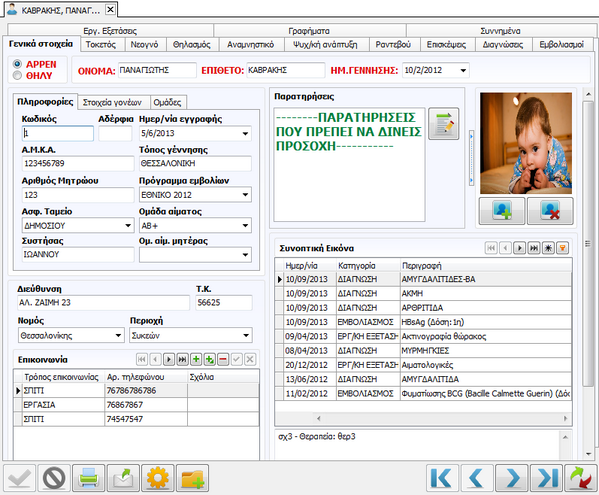Screen dimensions: 599x495
Task: Go to last patient record arrow
Action: click(x=546, y=477)
